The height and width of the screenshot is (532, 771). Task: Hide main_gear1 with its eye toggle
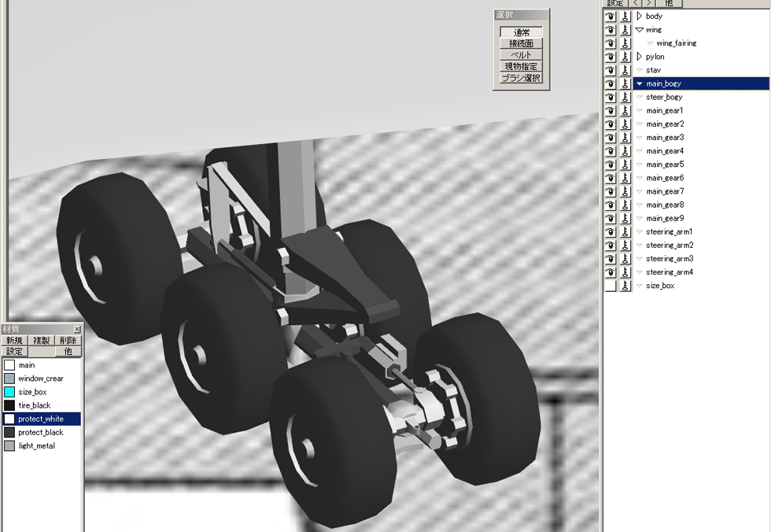[x=610, y=111]
